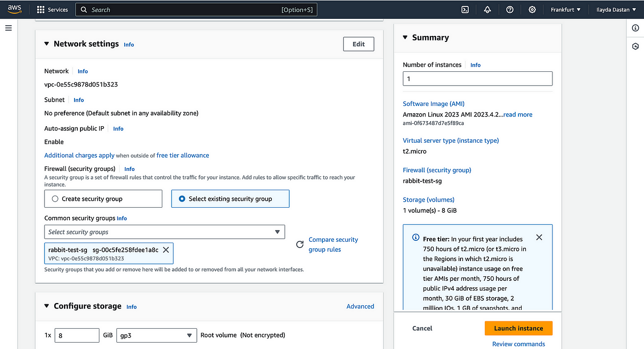
Task: Open Info next to Subnet
Action: 79,100
